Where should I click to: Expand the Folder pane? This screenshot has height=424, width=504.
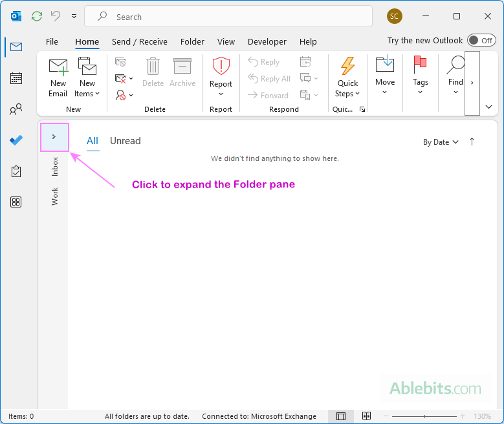[54, 137]
